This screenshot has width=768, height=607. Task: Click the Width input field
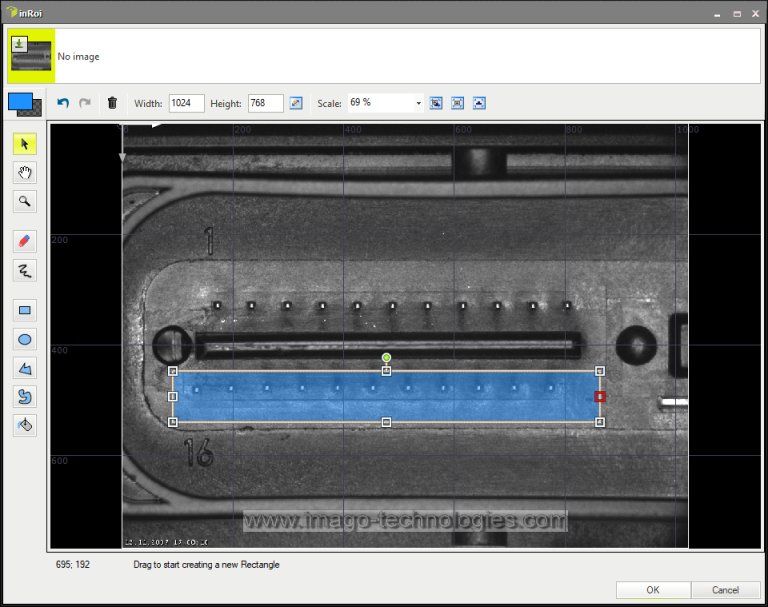[187, 103]
